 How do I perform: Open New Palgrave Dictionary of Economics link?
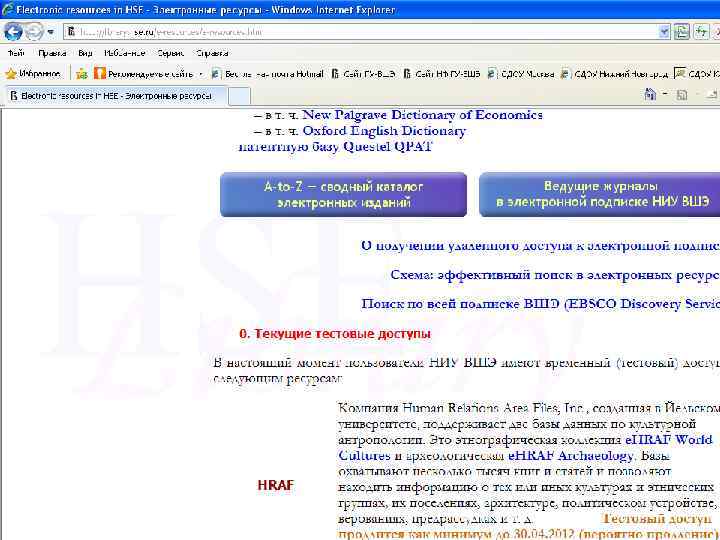(422, 115)
